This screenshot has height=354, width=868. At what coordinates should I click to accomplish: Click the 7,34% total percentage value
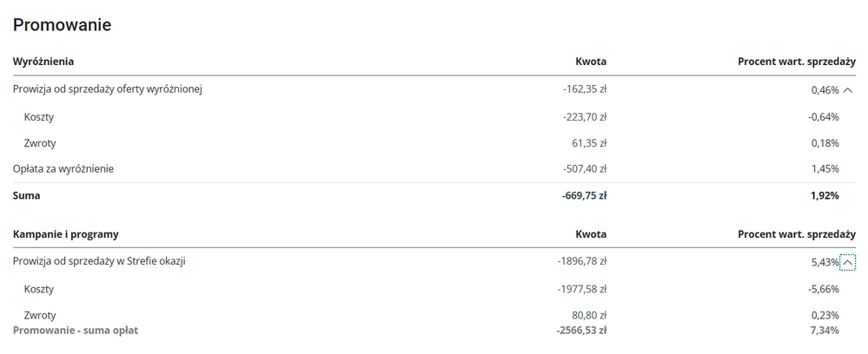(x=825, y=331)
